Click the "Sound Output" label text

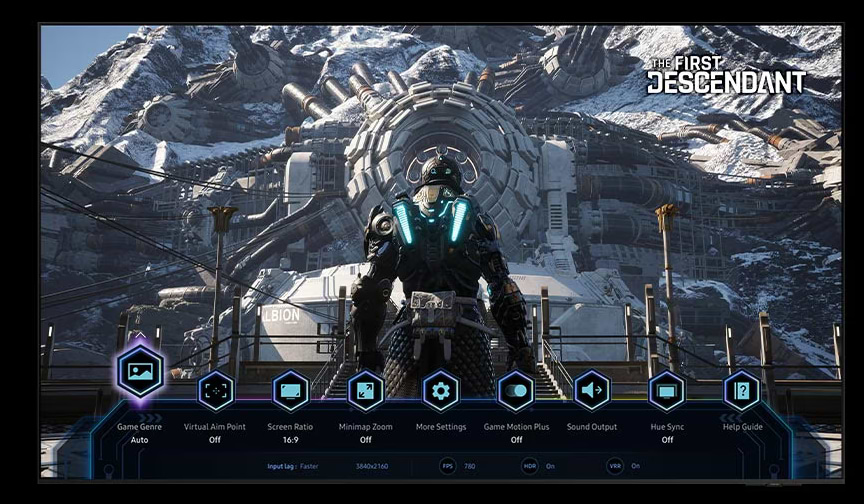pyautogui.click(x=592, y=427)
